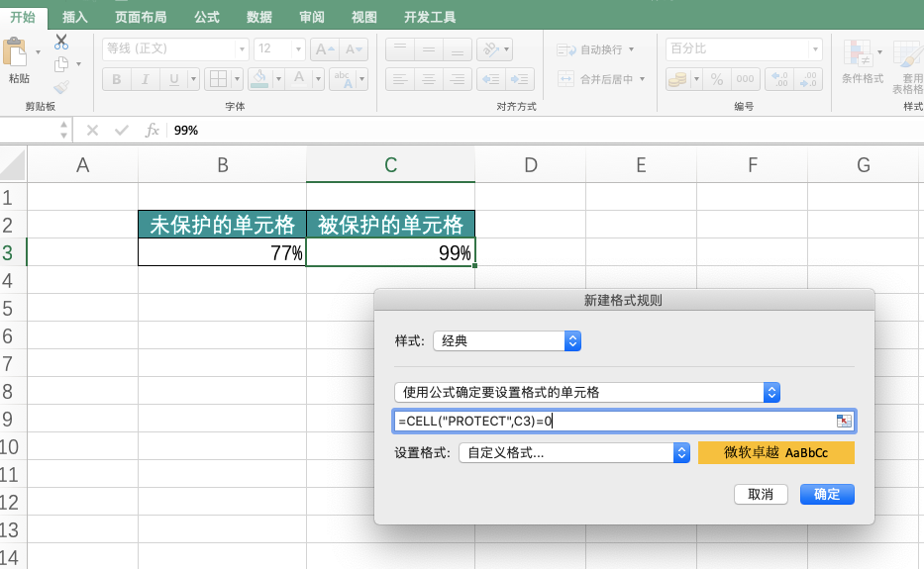Open Conditional Formatting (条件格式) menu
The height and width of the screenshot is (569, 924).
(863, 61)
